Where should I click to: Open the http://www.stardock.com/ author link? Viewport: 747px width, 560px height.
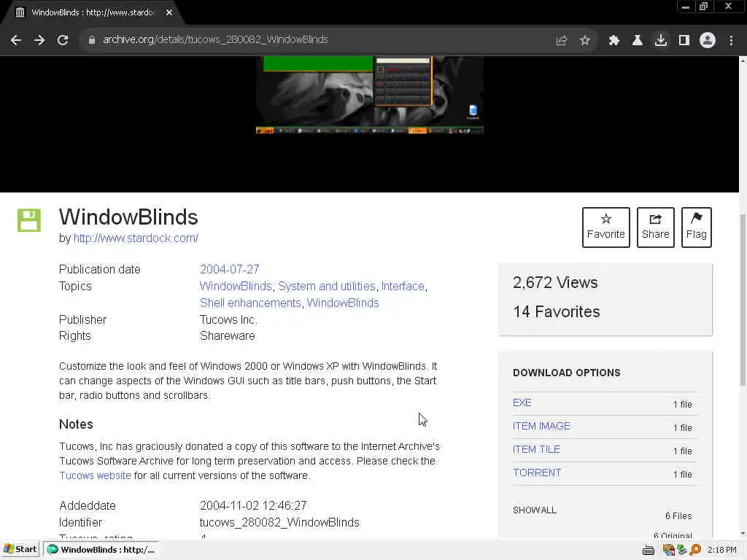pos(136,238)
